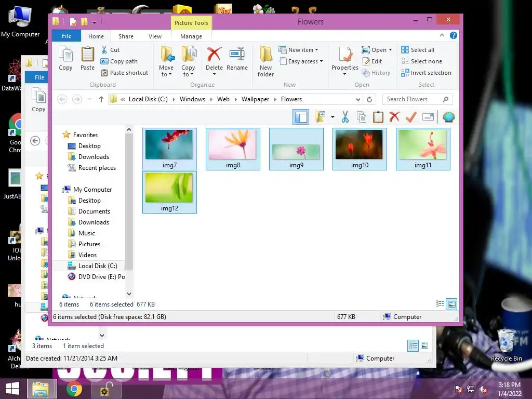This screenshot has width=532, height=399.
Task: Open folder options dropdown arrow in lower toolbar
Action: [332, 117]
